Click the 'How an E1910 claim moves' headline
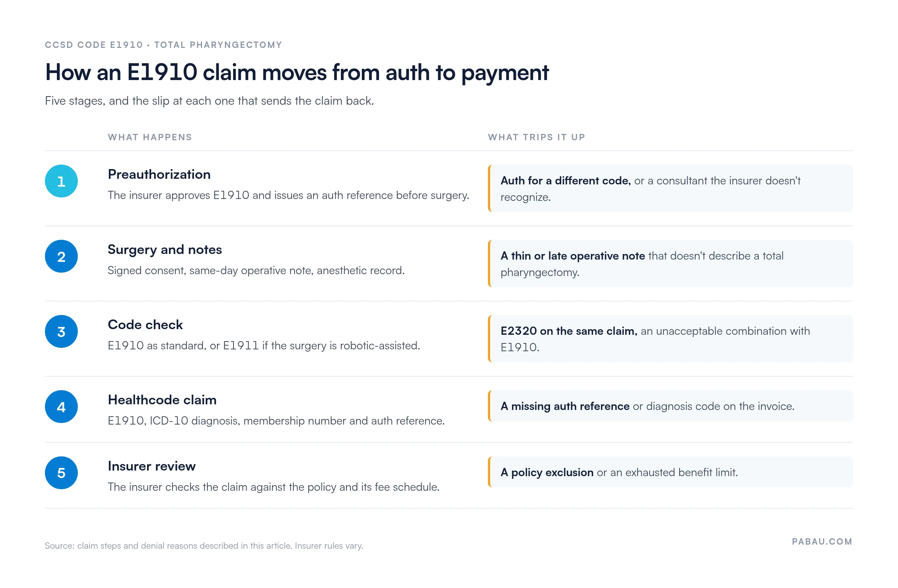The height and width of the screenshot is (588, 898). coord(297,73)
